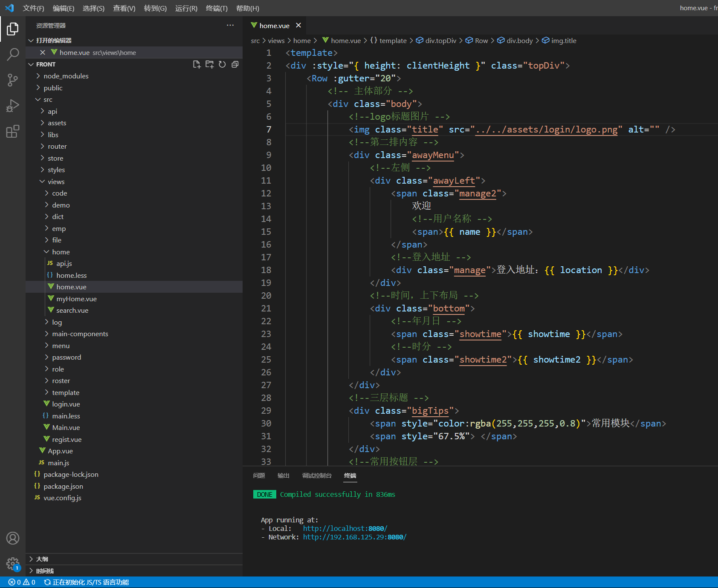Open the localhost:8080 link in terminal
This screenshot has height=588, width=718.
coord(345,528)
